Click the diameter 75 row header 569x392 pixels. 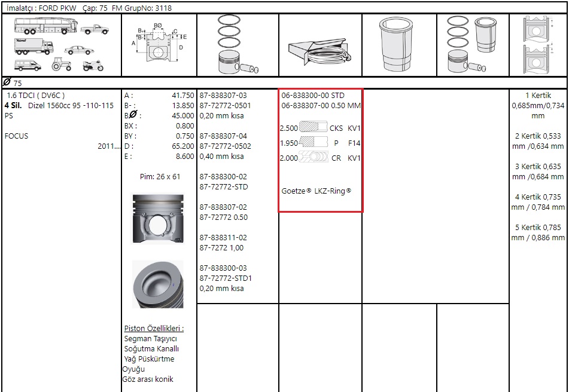[284, 83]
